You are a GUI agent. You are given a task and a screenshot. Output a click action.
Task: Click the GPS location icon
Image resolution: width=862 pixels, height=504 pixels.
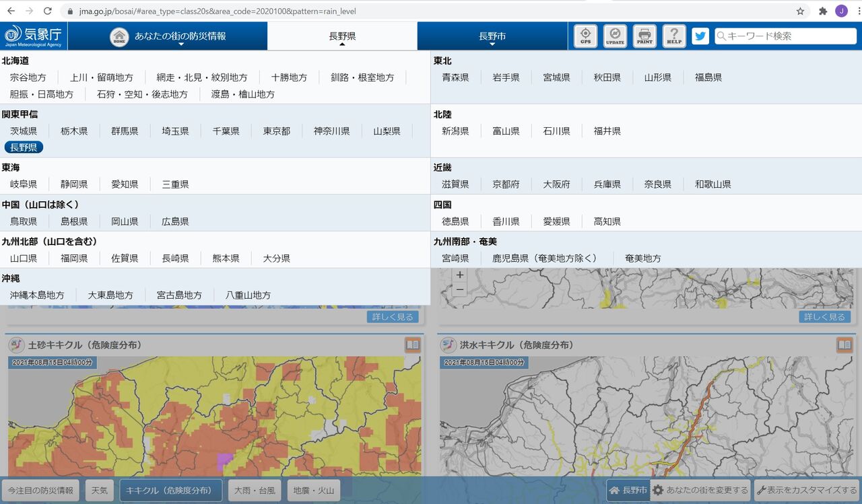(x=585, y=36)
